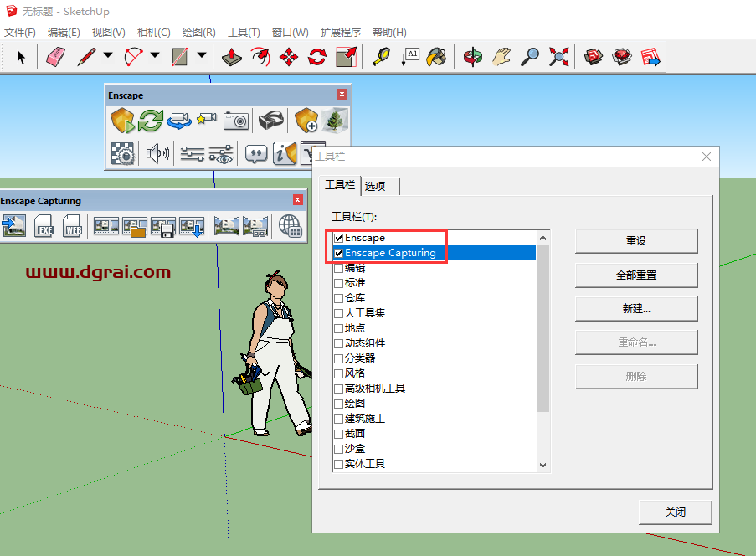Start Enscape rendering
756x556 pixels.
pyautogui.click(x=122, y=121)
